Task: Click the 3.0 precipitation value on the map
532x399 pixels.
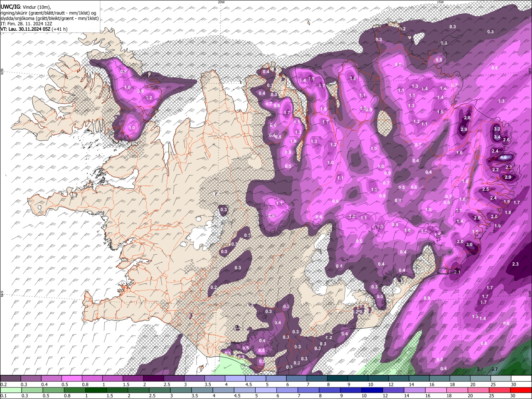Action: pos(469,244)
